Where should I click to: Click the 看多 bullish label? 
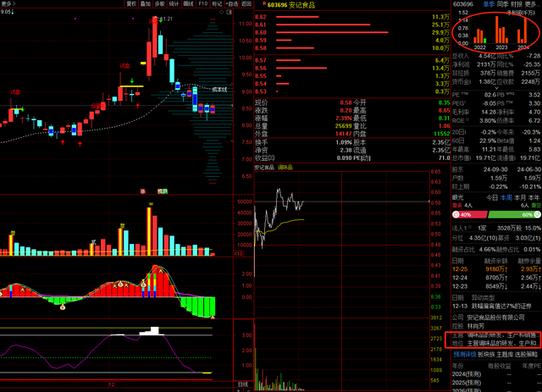pyautogui.click(x=457, y=206)
